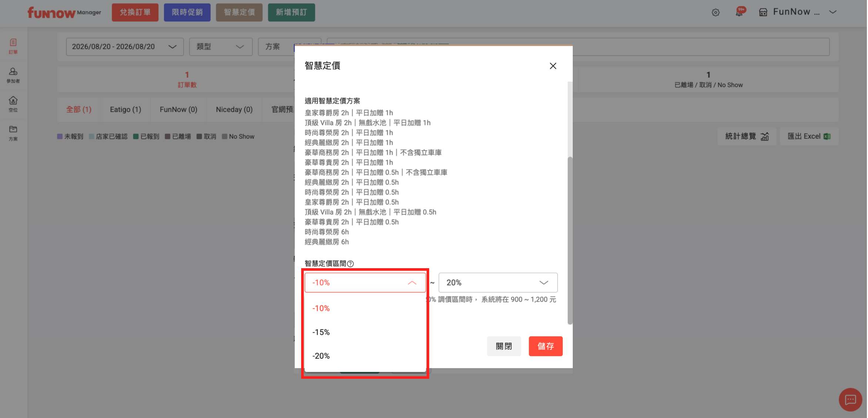Click the 兌換訂單 button
The image size is (868, 418).
tap(135, 13)
